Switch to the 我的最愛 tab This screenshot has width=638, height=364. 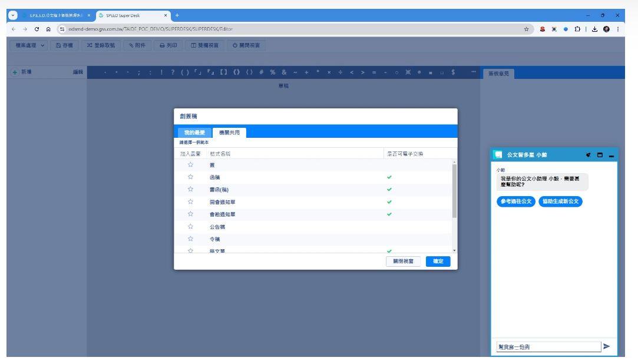(194, 131)
